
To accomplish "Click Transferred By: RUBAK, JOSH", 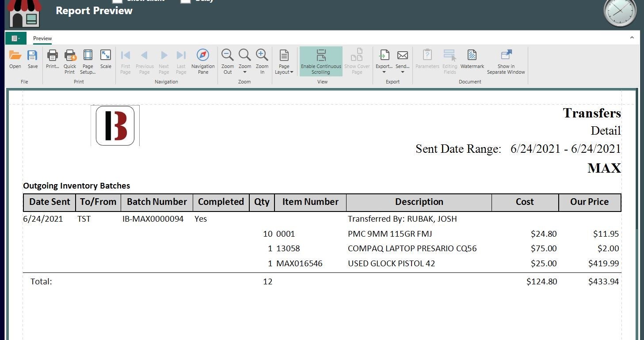I will pyautogui.click(x=402, y=219).
